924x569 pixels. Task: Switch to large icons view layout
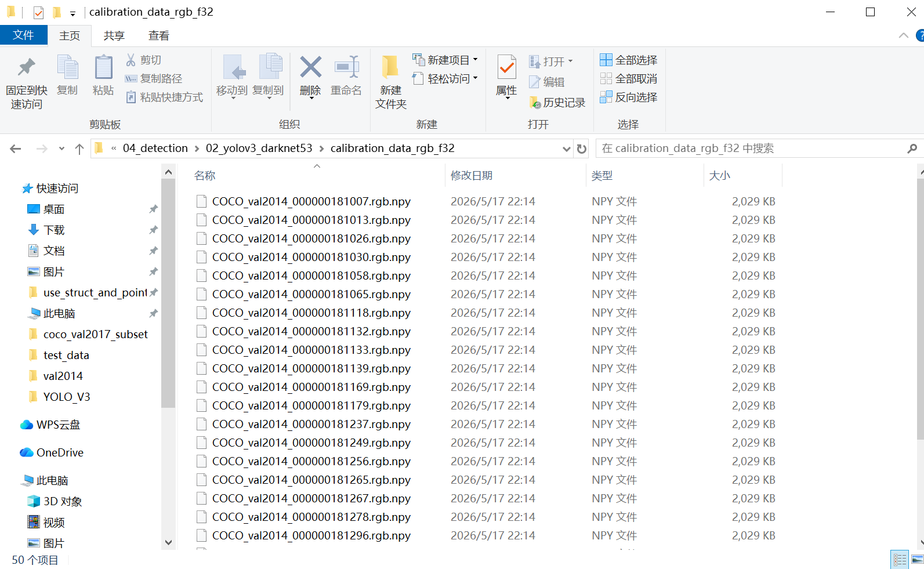click(918, 560)
